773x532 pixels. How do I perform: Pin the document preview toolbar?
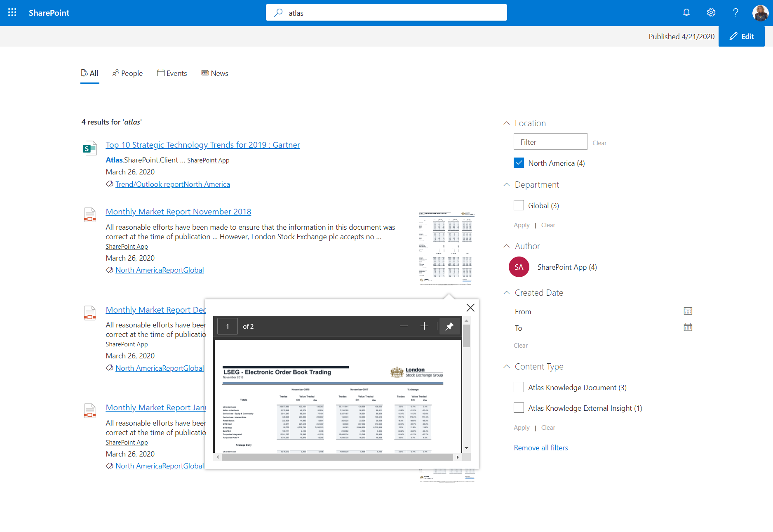[x=449, y=326]
